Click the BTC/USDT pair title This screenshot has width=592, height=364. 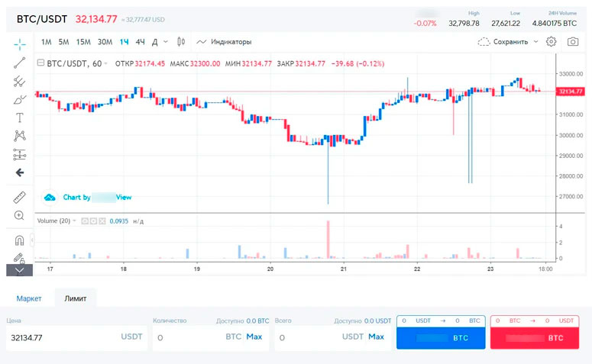[x=42, y=19]
